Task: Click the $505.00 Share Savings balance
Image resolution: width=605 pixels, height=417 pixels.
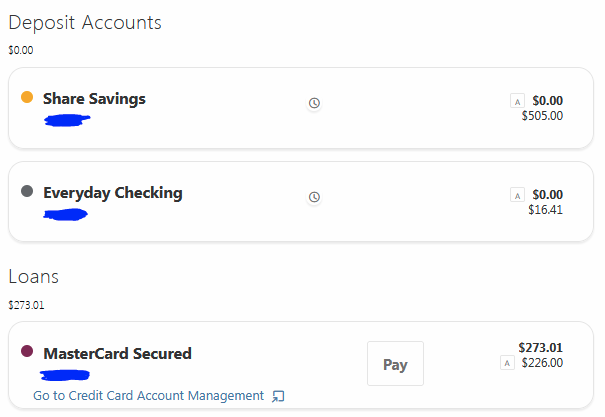Action: tap(542, 116)
